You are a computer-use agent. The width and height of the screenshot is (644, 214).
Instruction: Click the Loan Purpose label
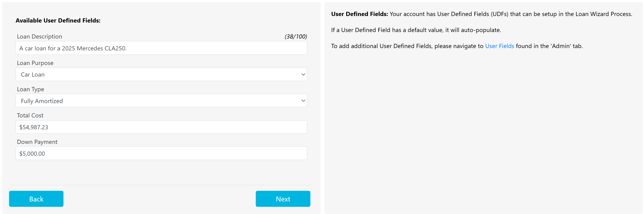point(35,63)
